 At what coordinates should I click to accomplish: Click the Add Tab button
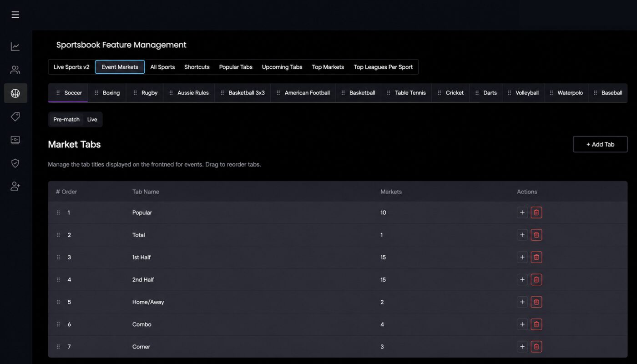coord(600,144)
